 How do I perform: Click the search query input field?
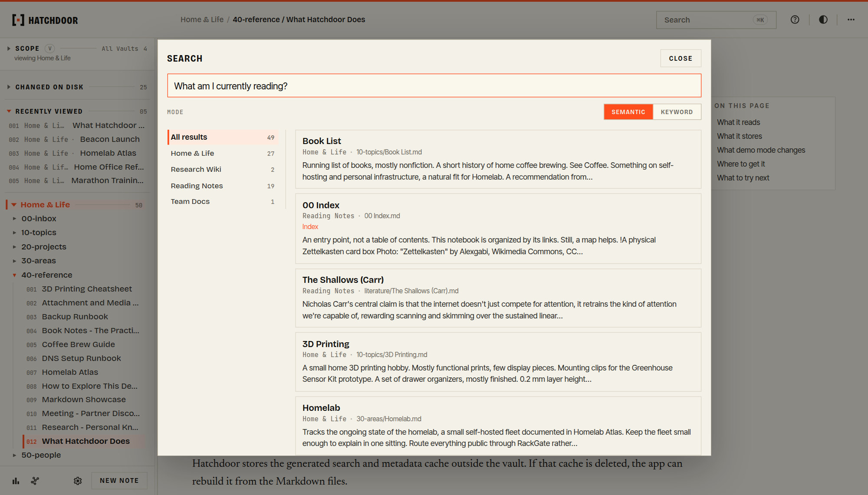pyautogui.click(x=434, y=86)
